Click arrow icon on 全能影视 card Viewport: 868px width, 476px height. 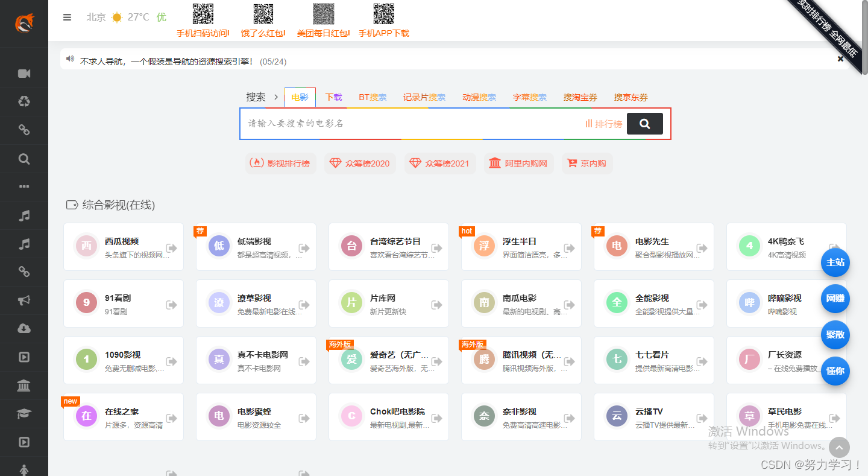click(x=702, y=305)
